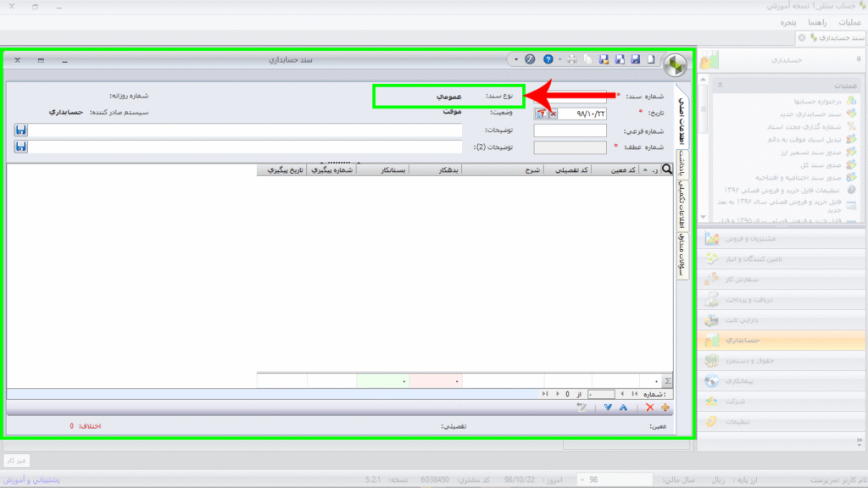The height and width of the screenshot is (488, 868).
Task: Click the کد تفصیلی column header
Action: 567,169
